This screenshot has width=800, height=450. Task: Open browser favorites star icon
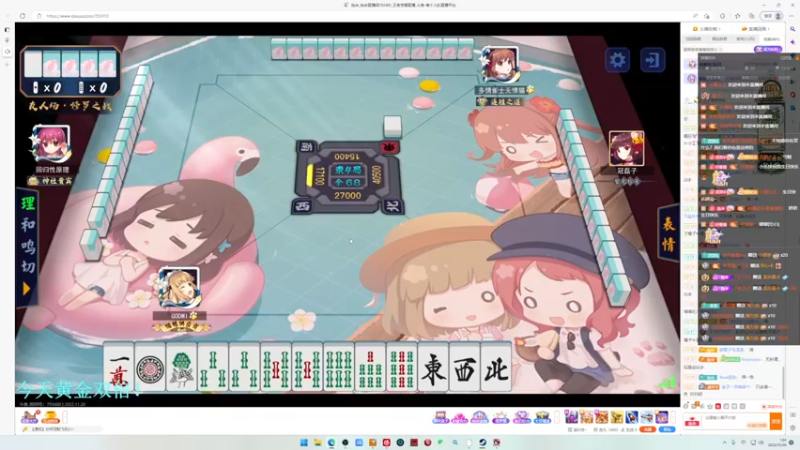(738, 16)
